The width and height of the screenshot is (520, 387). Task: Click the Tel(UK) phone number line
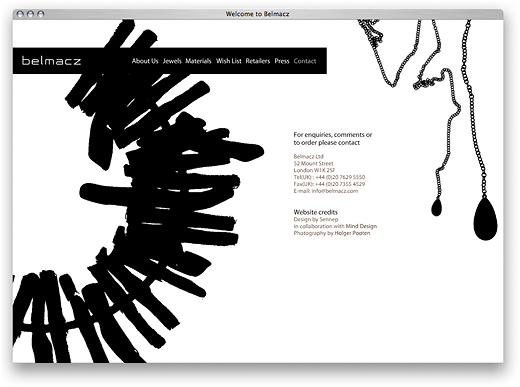[329, 177]
